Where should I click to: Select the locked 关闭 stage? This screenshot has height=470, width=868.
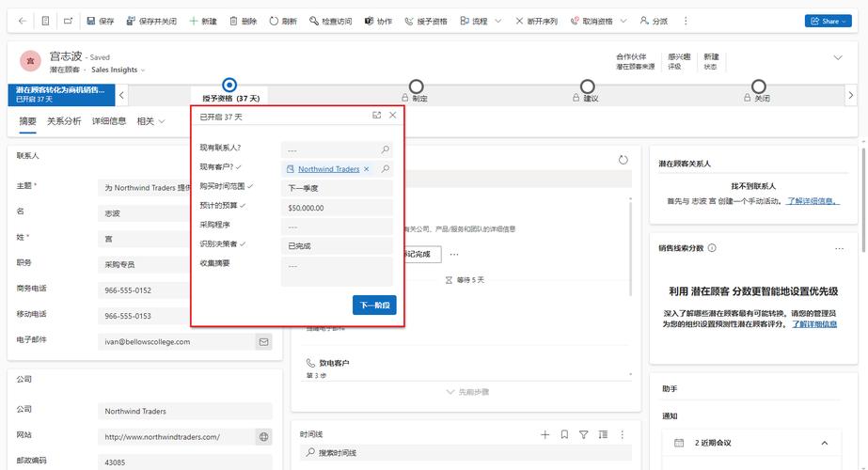(758, 86)
